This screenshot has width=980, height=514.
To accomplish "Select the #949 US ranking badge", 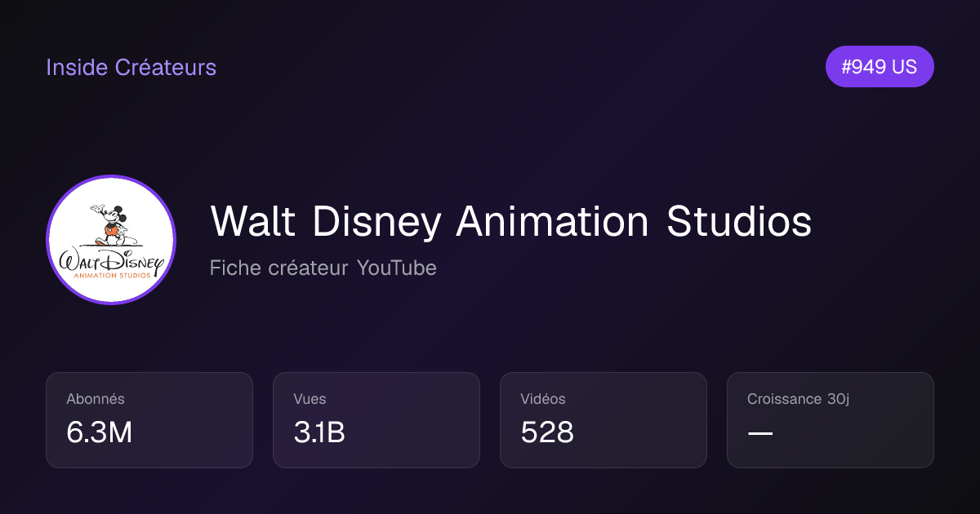I will 880,67.
